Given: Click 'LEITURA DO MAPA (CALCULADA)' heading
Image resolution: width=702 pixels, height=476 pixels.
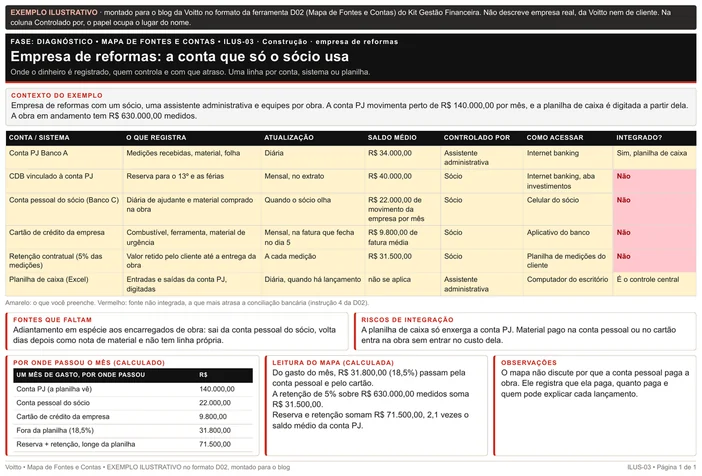Looking at the screenshot, I should (333, 363).
